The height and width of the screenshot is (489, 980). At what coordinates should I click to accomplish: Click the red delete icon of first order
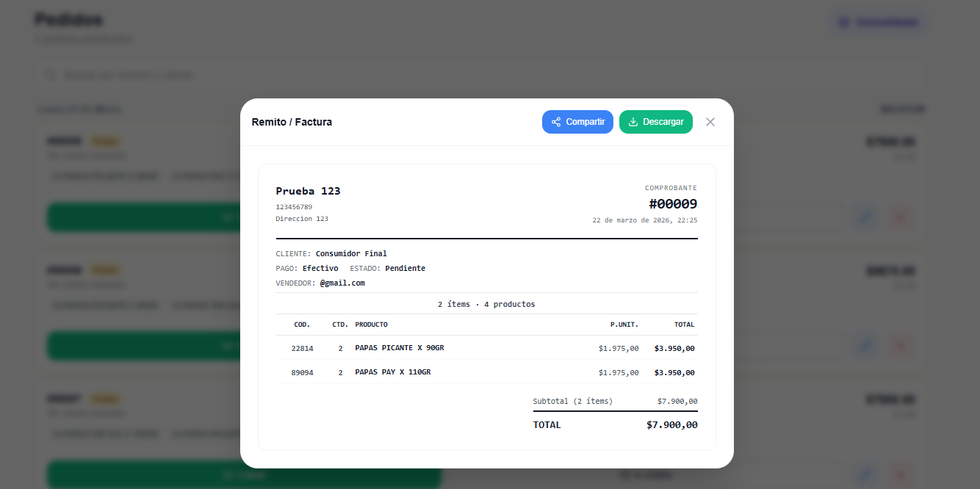click(901, 217)
